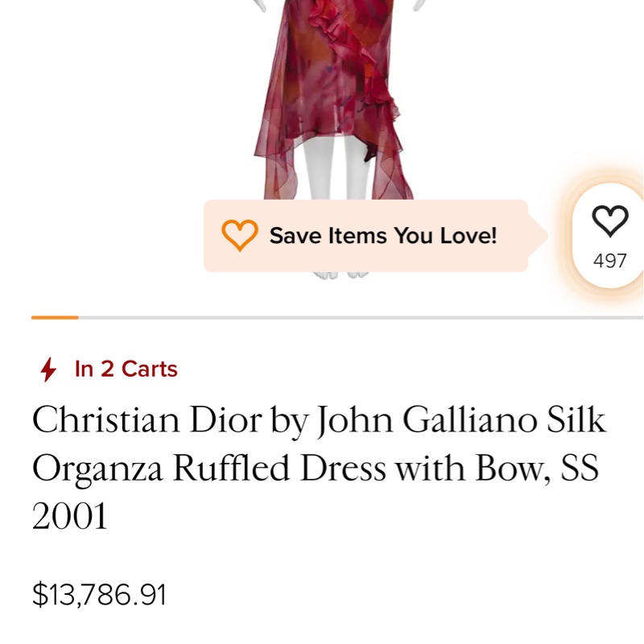644x644 pixels.
Task: Click the heart icon to save item
Action: (x=609, y=221)
